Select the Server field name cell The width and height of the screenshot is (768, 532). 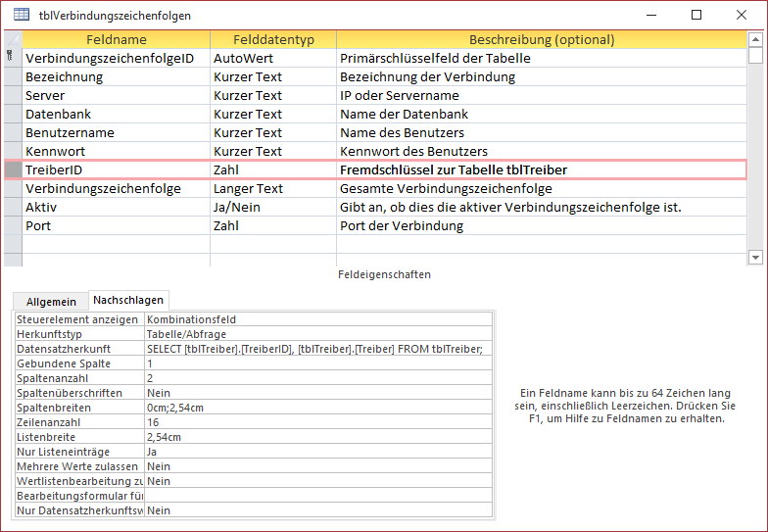[x=116, y=95]
